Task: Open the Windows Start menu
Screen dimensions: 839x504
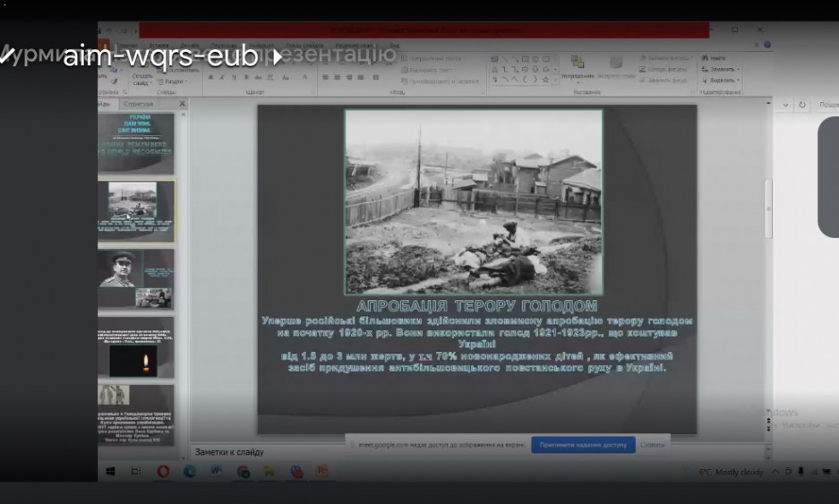Action: [110, 472]
